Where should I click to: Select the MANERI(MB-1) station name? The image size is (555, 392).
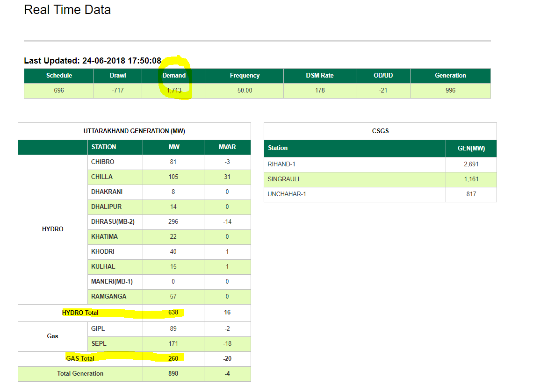(x=112, y=282)
